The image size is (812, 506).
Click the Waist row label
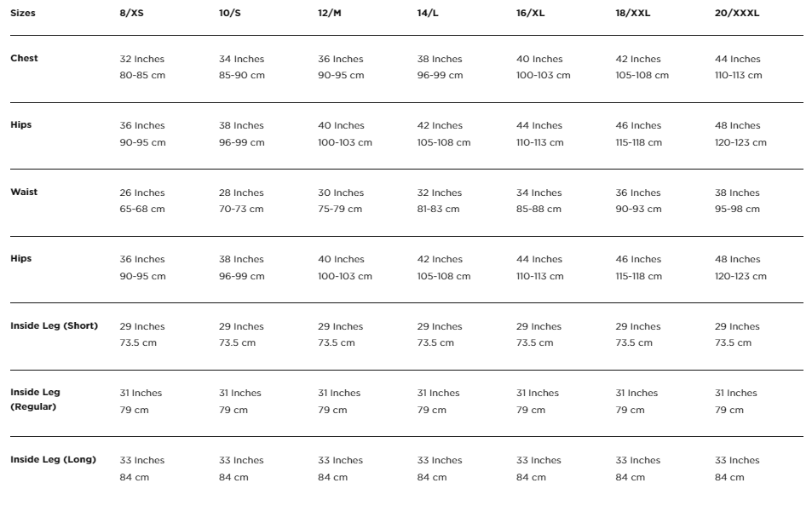pyautogui.click(x=24, y=192)
